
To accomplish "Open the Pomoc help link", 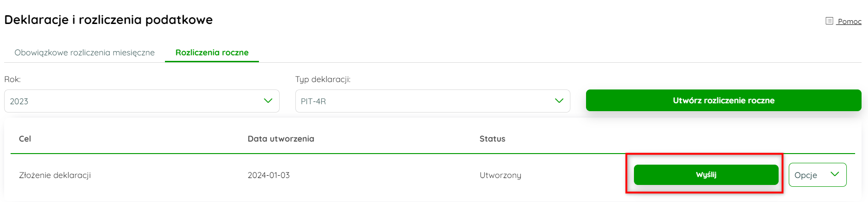I will [x=849, y=21].
